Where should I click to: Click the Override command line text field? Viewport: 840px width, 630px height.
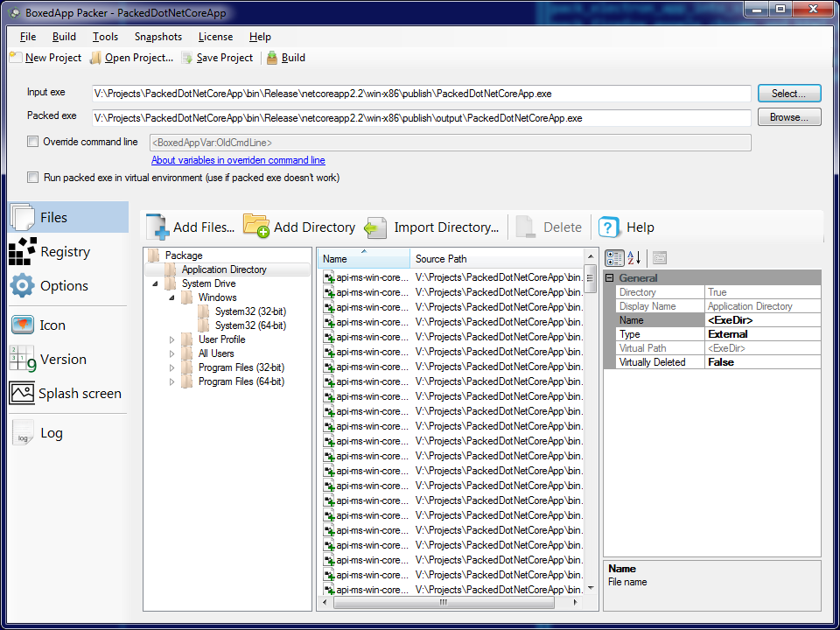[x=450, y=143]
